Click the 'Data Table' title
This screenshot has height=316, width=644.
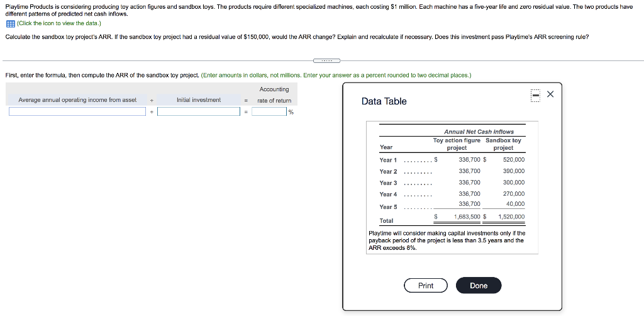(384, 101)
